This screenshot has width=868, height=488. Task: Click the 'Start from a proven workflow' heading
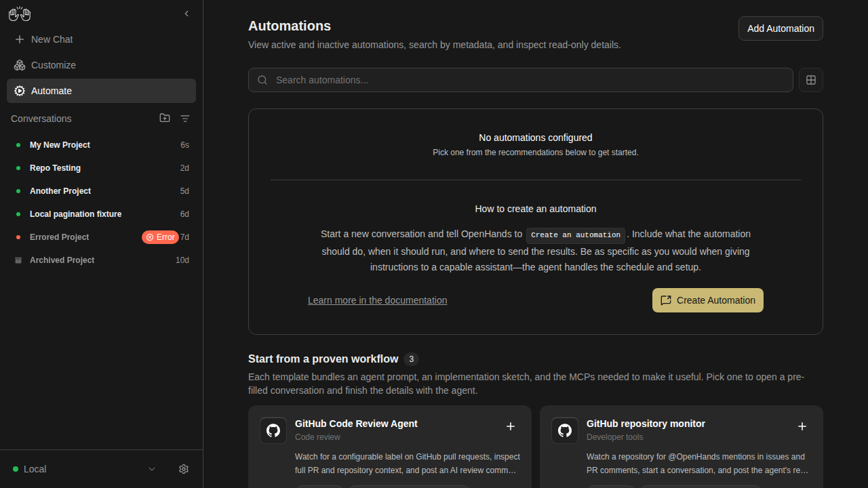[323, 359]
